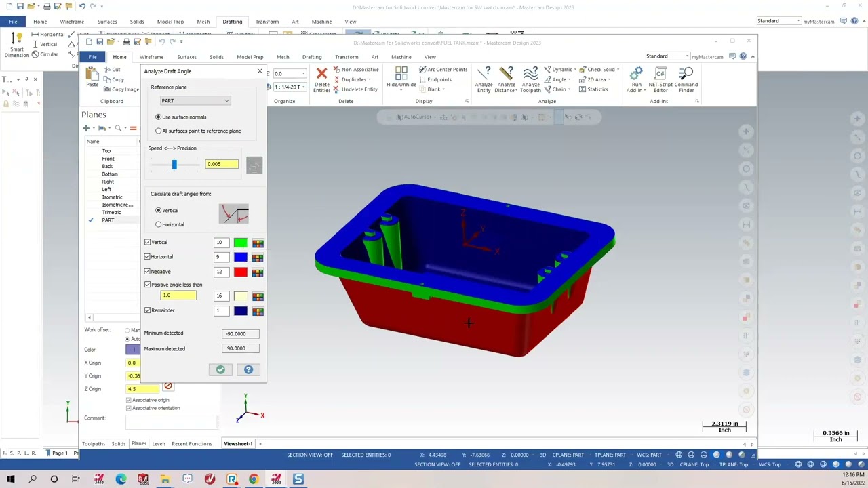Click the Statistics analyze tool

point(593,89)
